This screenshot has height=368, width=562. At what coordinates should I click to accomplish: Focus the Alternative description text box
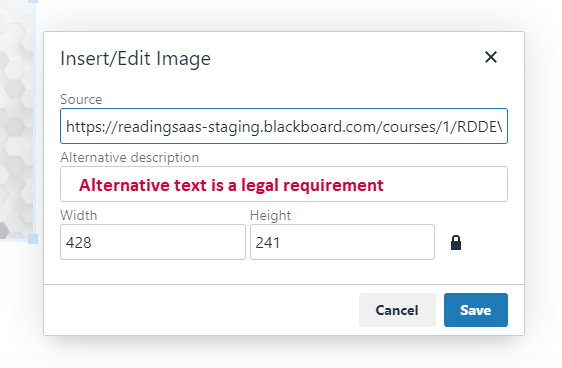pos(284,184)
